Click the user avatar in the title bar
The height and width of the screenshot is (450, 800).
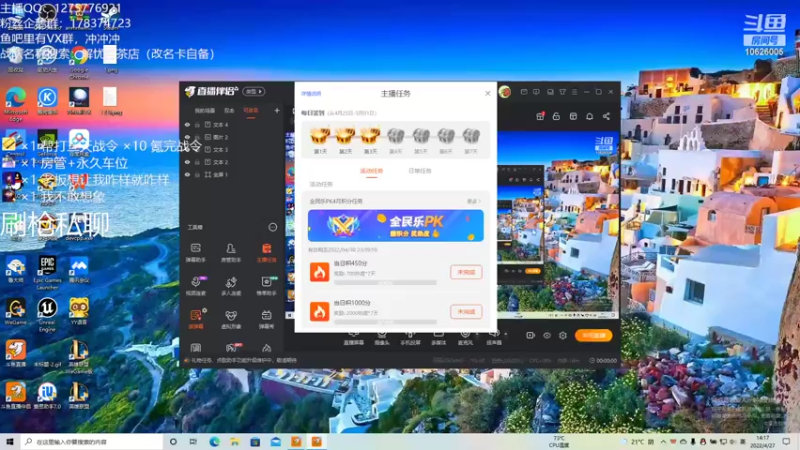pyautogui.click(x=505, y=92)
